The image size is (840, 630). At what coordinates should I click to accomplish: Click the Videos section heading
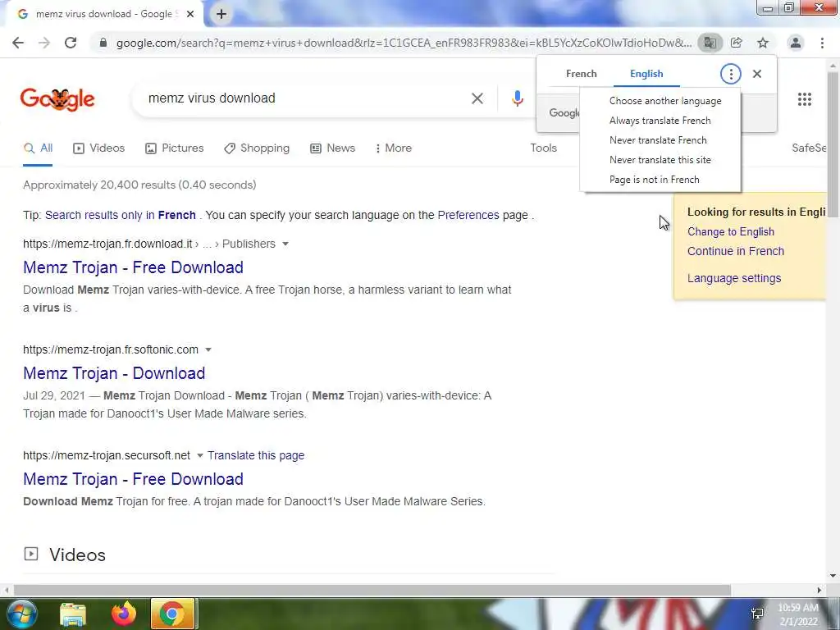[x=78, y=555]
